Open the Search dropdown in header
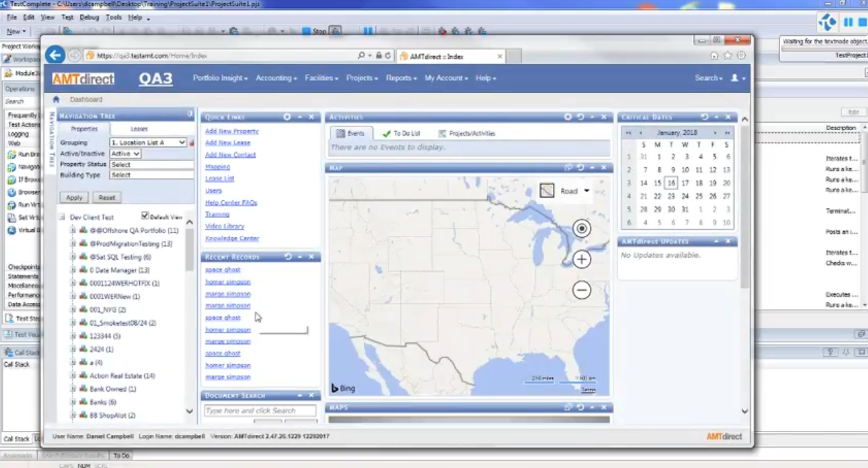Viewport: 868px width, 468px height. point(709,78)
